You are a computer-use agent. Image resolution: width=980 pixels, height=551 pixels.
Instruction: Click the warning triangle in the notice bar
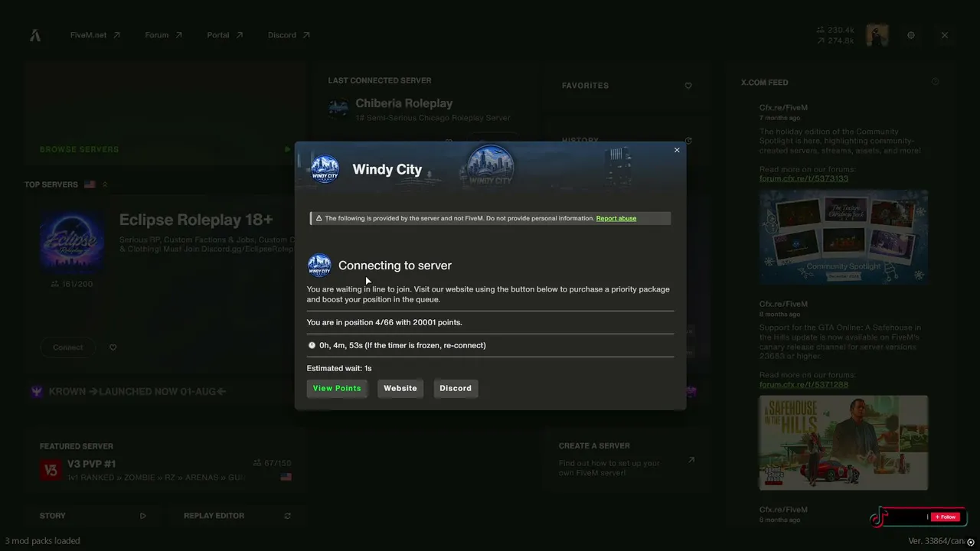click(x=318, y=218)
